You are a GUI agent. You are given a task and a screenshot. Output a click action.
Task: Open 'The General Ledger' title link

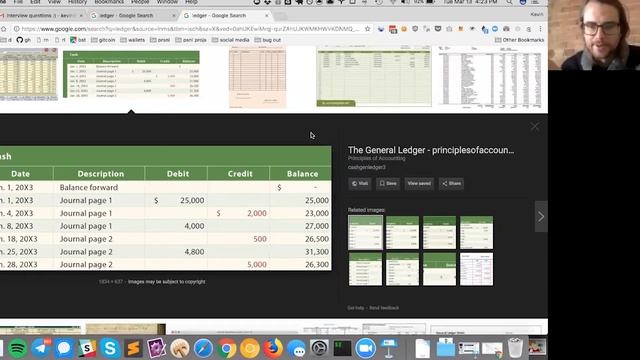pyautogui.click(x=431, y=150)
